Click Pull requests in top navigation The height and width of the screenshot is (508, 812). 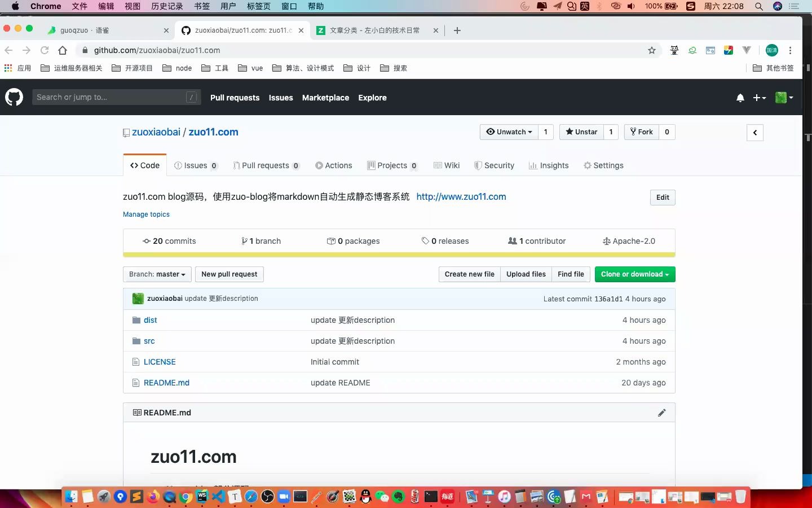[x=235, y=98]
